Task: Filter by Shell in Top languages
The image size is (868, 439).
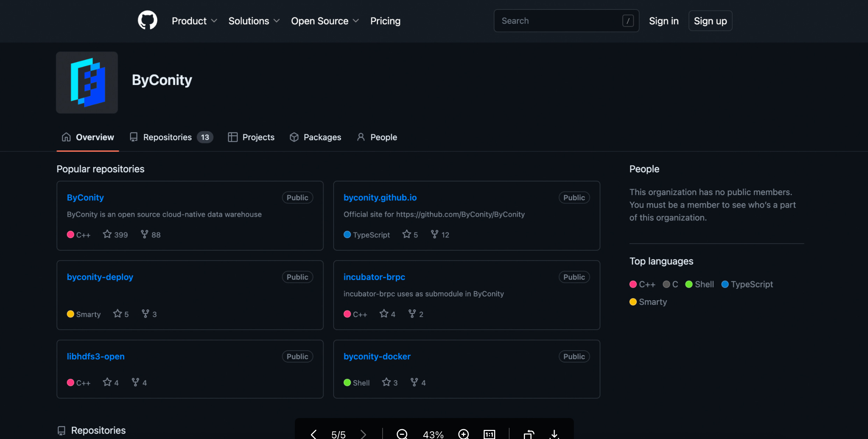Action: (x=699, y=284)
